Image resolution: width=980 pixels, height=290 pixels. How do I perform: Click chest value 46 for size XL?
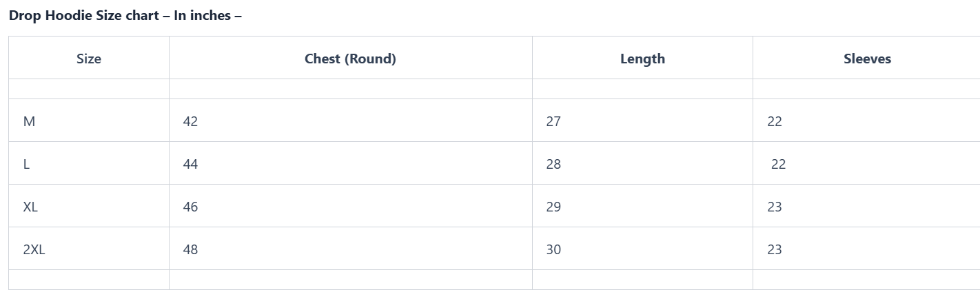[190, 207]
